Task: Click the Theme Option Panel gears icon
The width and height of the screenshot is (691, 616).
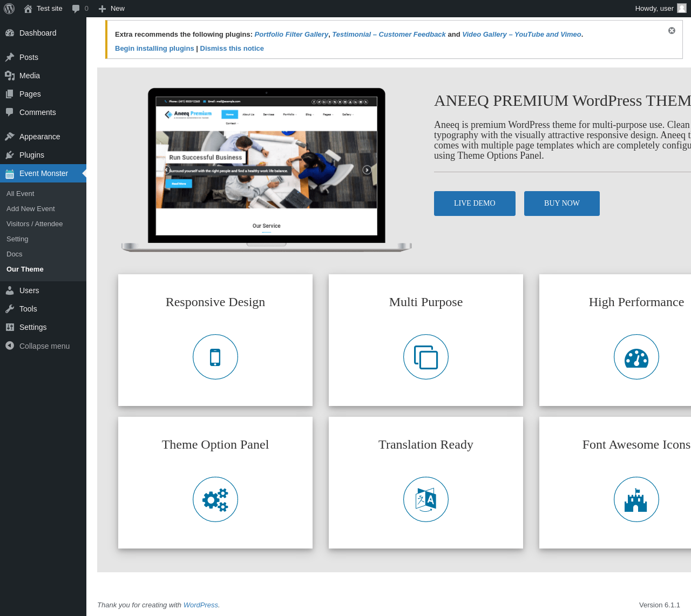Action: point(215,499)
